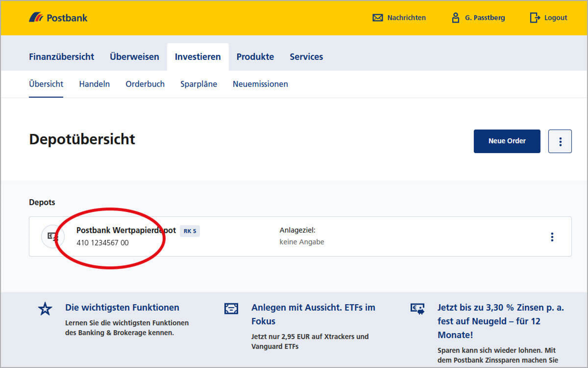Click the keine Angabe Anlageziel value
Viewport: 588px width, 368px height.
(302, 242)
